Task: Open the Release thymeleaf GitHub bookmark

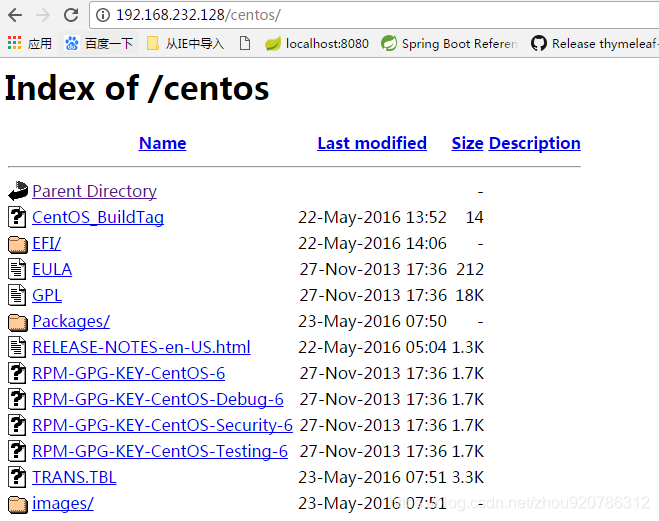Action: tap(594, 43)
